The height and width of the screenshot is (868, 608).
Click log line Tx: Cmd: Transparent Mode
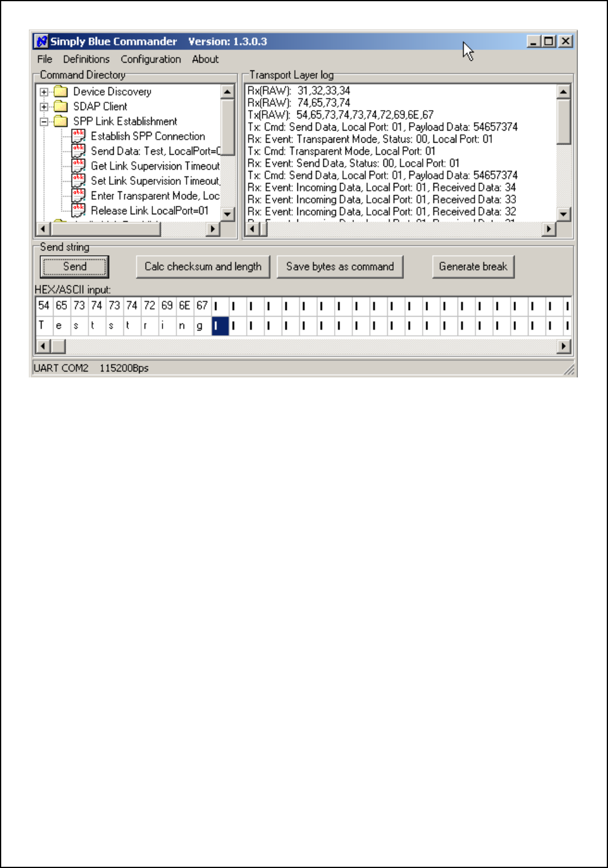point(341,151)
